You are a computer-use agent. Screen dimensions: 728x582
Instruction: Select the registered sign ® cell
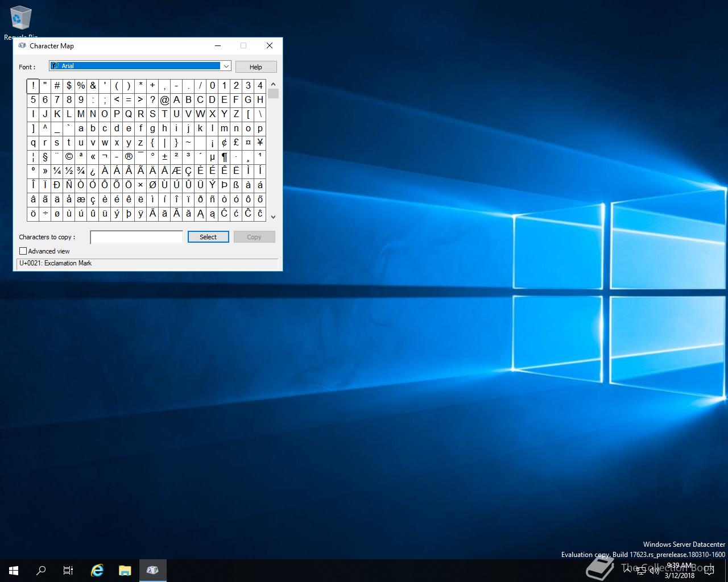point(129,156)
